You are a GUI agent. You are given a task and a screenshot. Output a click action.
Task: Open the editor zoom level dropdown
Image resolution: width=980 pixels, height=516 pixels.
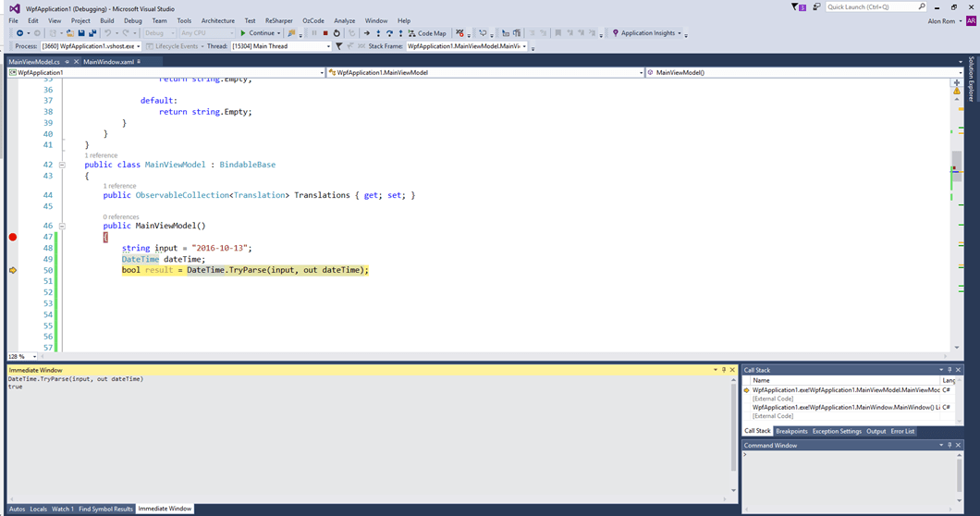coord(22,357)
